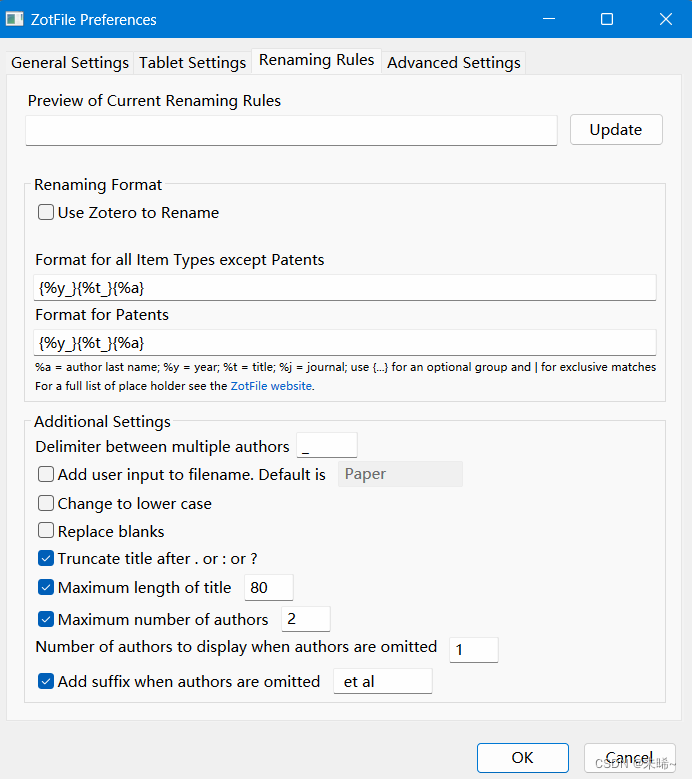Click the maximum title length field showing 80

tap(269, 587)
